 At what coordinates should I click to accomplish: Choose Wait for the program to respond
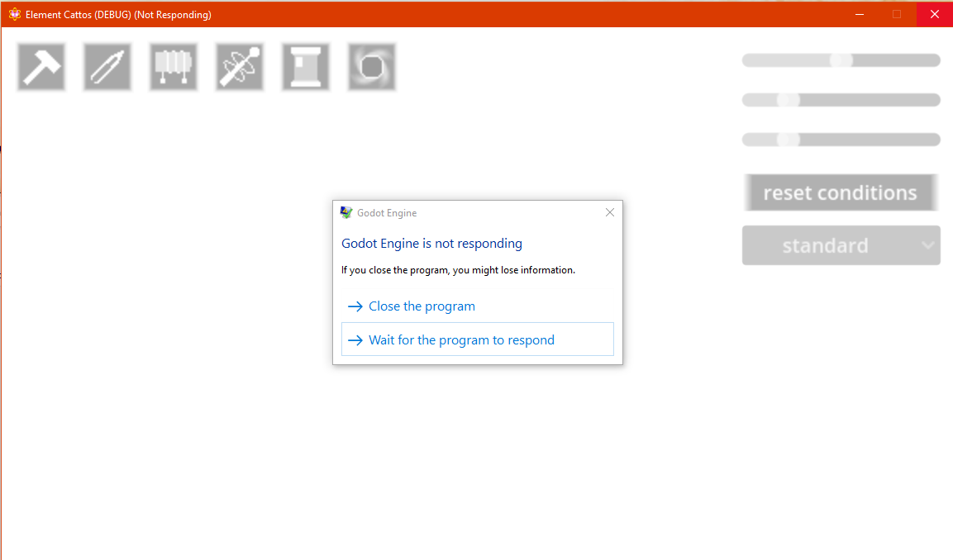point(478,339)
